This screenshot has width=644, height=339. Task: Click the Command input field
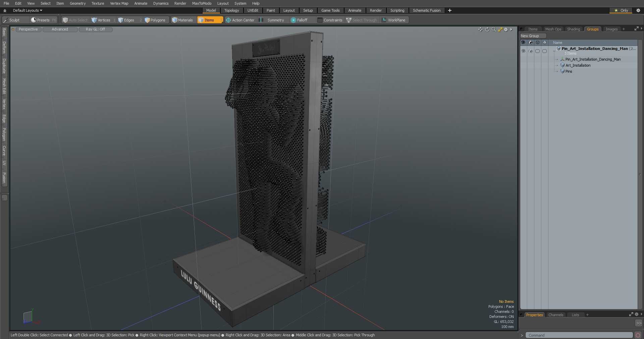(x=579, y=335)
